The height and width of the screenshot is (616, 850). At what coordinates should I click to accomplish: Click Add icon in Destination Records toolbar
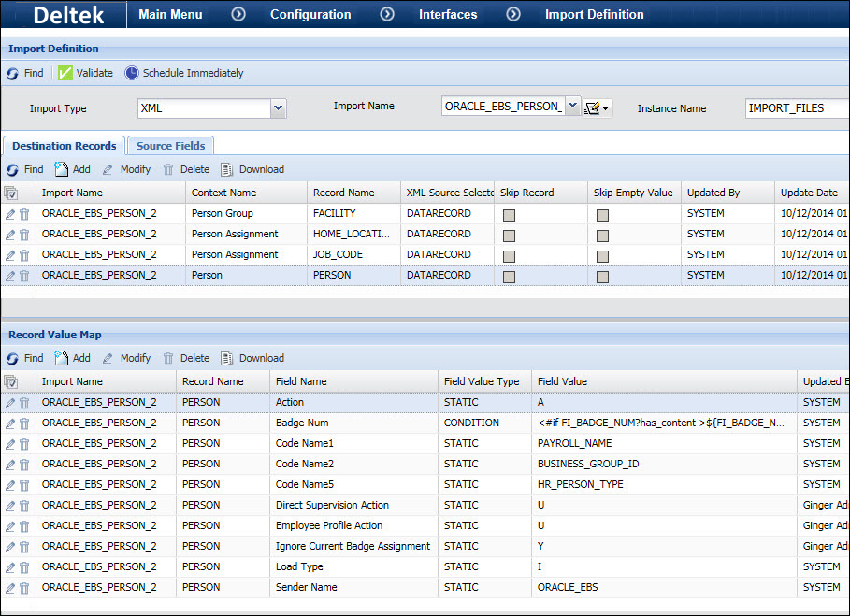(62, 169)
